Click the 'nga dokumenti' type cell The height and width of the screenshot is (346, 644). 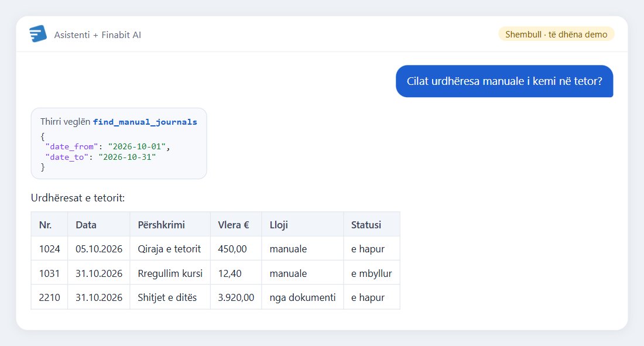click(x=302, y=297)
